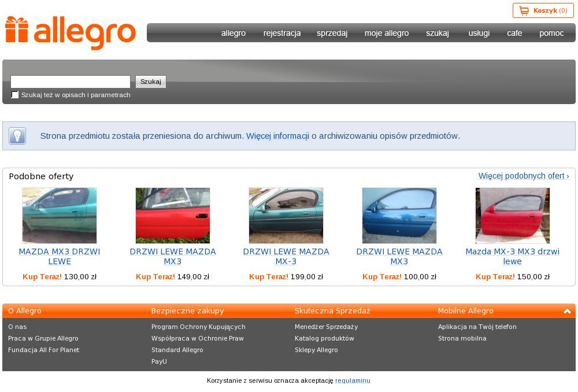Open the cafe menu item

(514, 33)
